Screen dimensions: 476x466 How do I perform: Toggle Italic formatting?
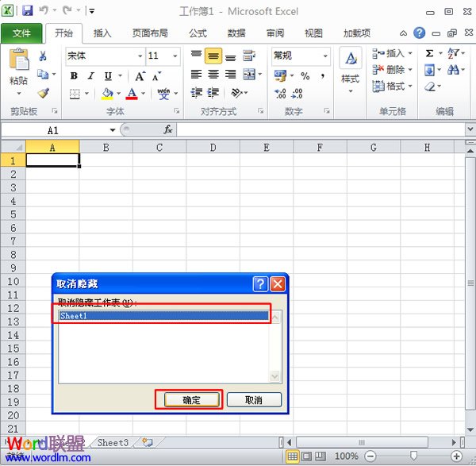[x=90, y=76]
